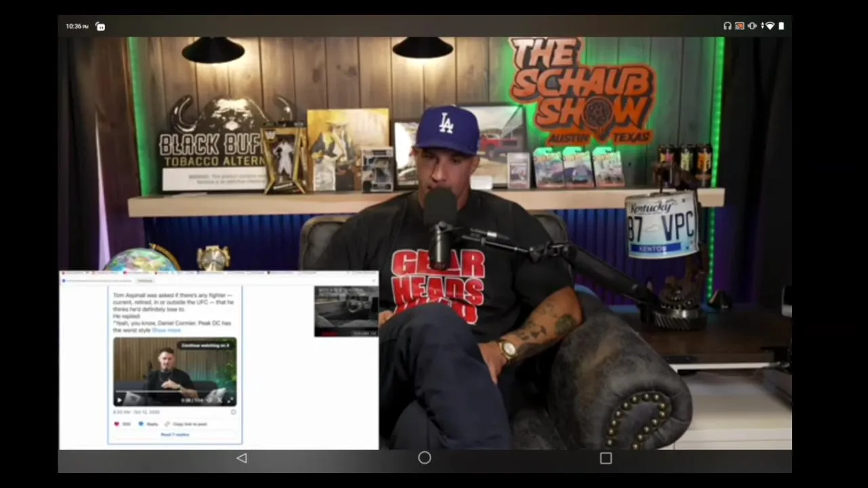
Task: Click Continue watching on X overlay
Action: coord(205,345)
